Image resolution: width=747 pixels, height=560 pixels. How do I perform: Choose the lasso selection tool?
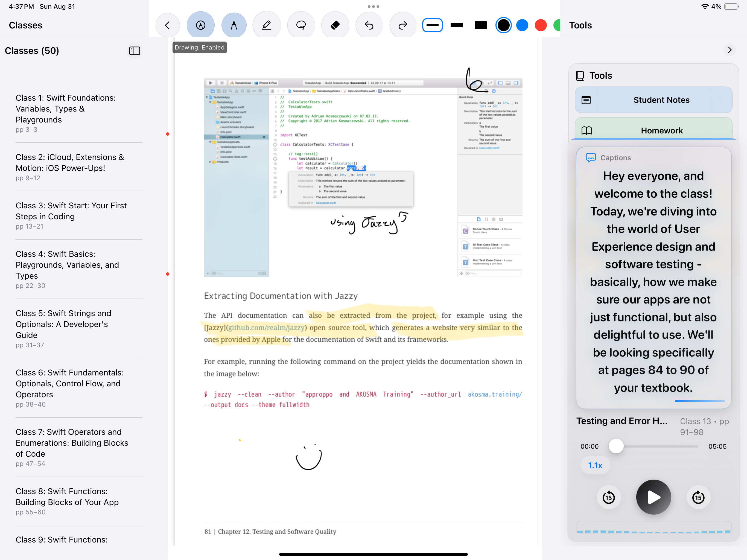pos(301,25)
